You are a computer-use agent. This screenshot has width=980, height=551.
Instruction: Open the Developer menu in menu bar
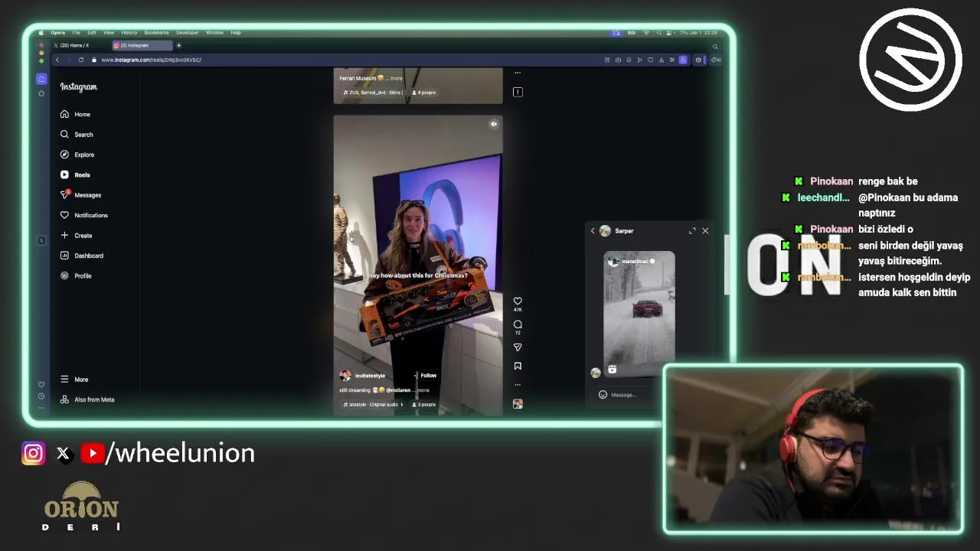coord(187,33)
